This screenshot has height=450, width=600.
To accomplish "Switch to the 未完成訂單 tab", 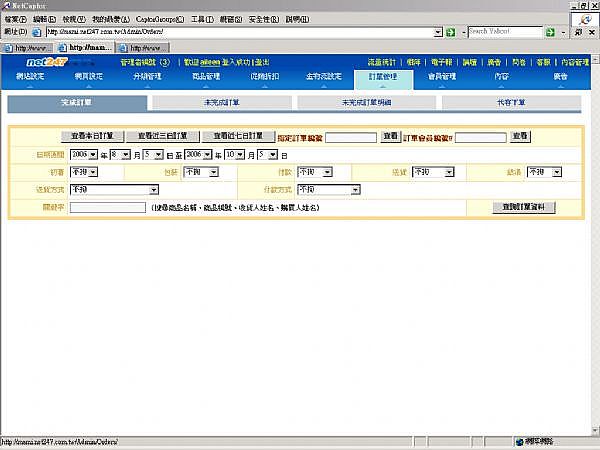I will point(220,103).
